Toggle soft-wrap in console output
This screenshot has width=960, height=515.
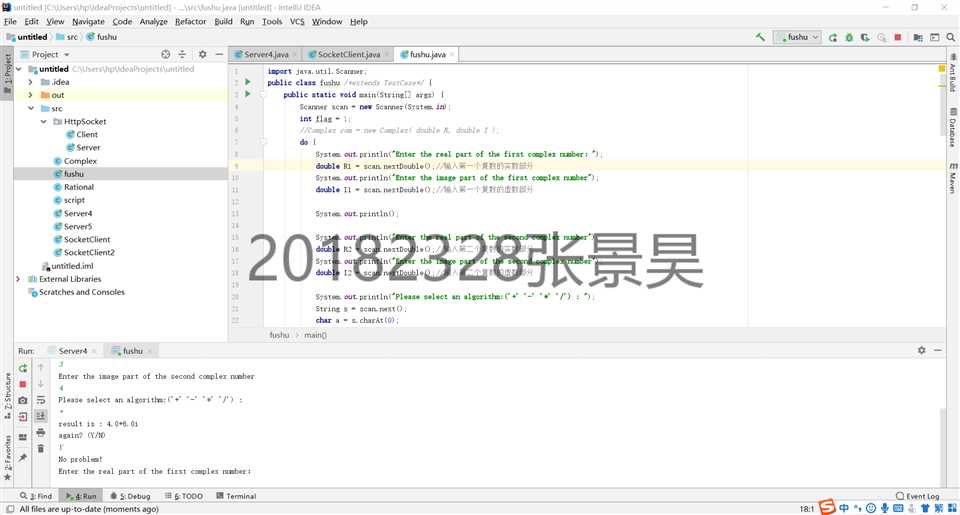[x=40, y=400]
